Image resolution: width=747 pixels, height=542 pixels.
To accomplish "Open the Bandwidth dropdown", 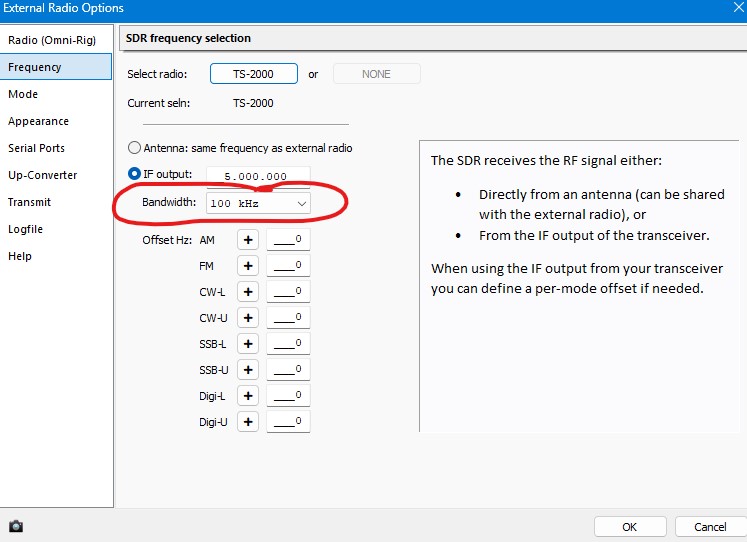I will pos(258,203).
